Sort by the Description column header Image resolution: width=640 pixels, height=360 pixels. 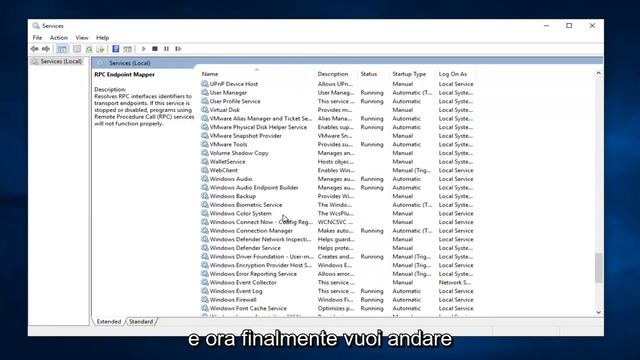point(333,74)
